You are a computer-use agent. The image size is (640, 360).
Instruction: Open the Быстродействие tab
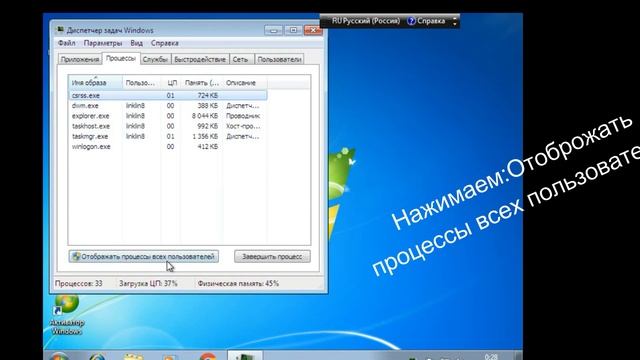(x=200, y=60)
